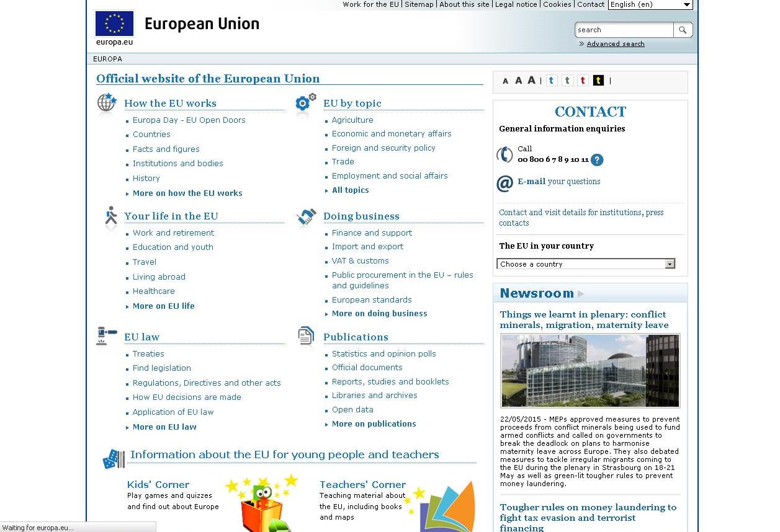The width and height of the screenshot is (780, 532).
Task: Click the search magnifier button
Action: [683, 30]
